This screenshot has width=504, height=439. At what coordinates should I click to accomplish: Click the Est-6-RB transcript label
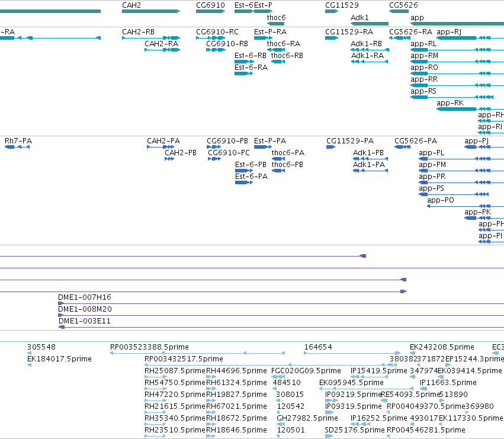(x=251, y=56)
